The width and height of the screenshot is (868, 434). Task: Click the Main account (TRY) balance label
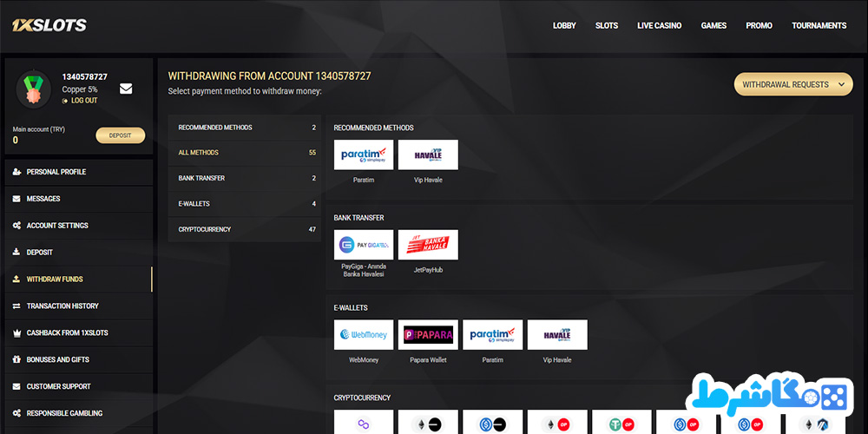(x=39, y=129)
